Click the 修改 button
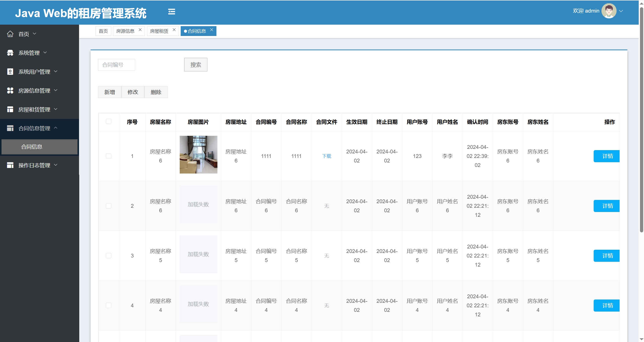This screenshot has width=644, height=342. pyautogui.click(x=133, y=92)
